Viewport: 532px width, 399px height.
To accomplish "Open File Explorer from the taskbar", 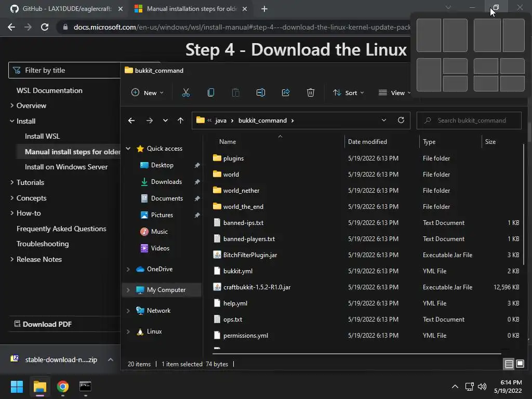I will 39,387.
